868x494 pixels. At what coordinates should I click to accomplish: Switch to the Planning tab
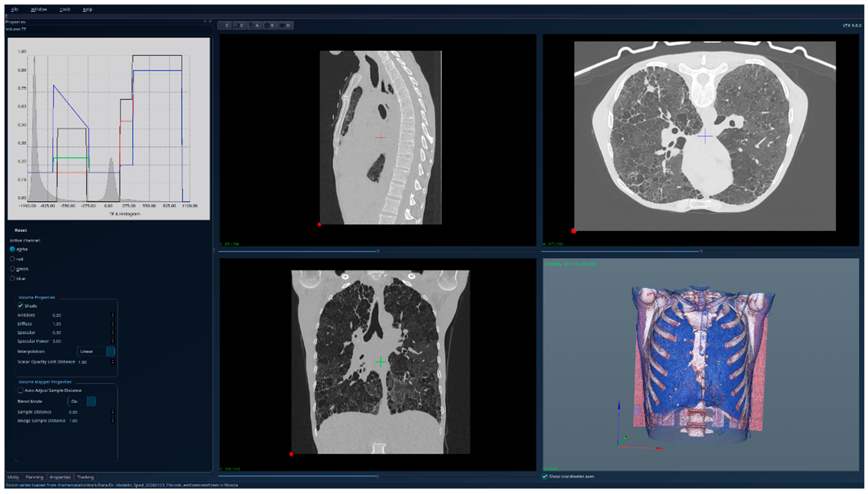(x=34, y=477)
